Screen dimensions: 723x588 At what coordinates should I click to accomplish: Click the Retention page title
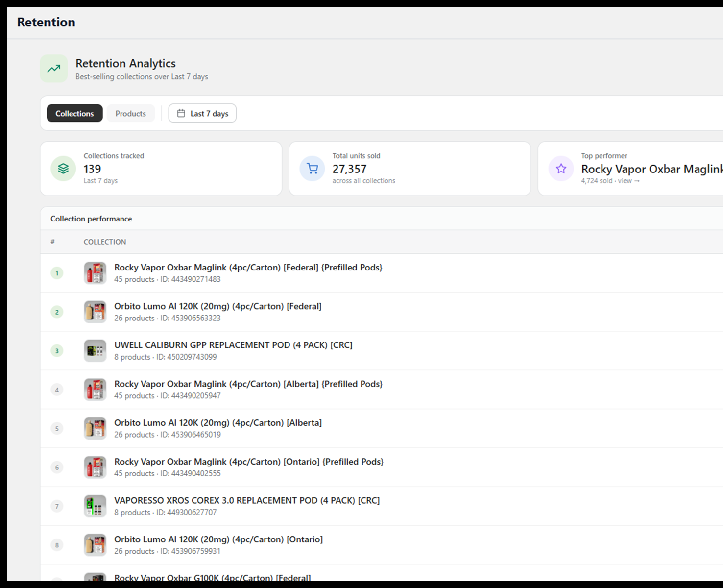(46, 22)
